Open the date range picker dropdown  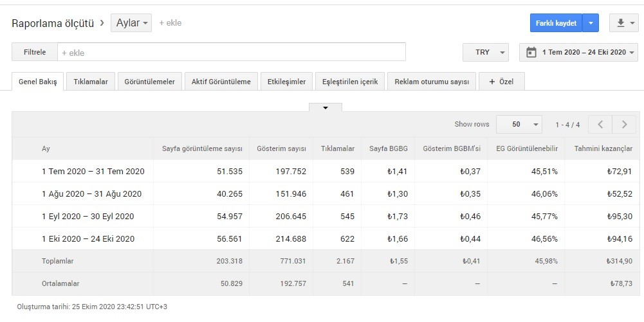(x=578, y=53)
